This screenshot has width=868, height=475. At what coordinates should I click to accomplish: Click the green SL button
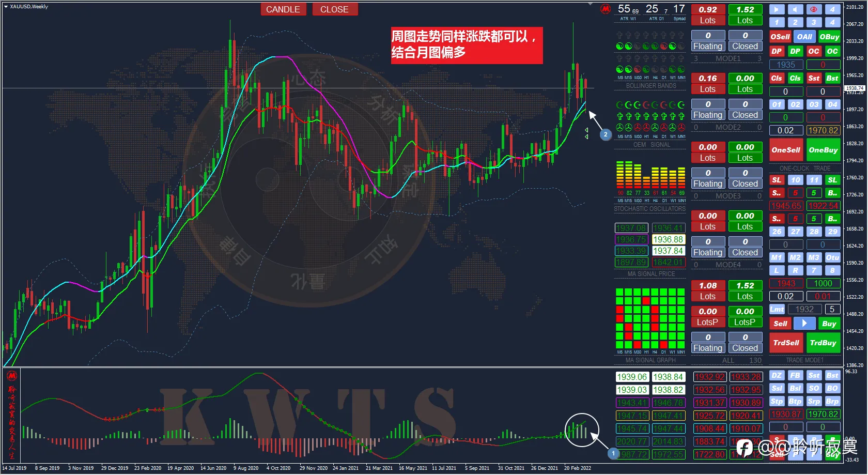tap(832, 180)
